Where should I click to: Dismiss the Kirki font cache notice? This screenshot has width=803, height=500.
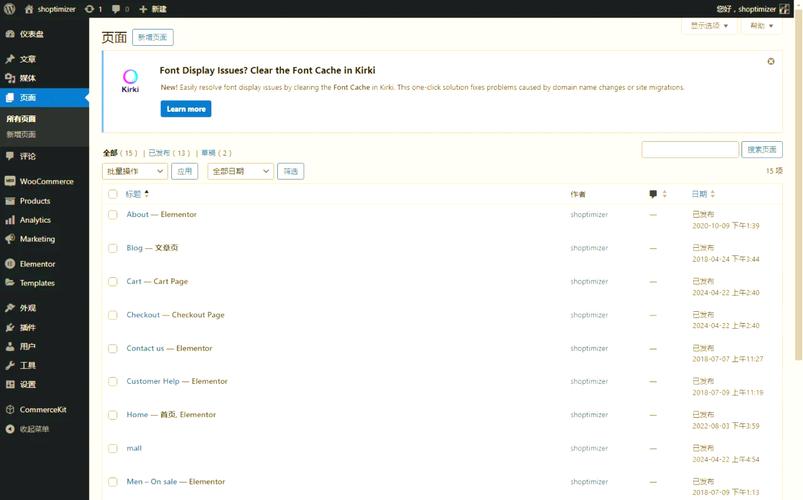(x=770, y=61)
